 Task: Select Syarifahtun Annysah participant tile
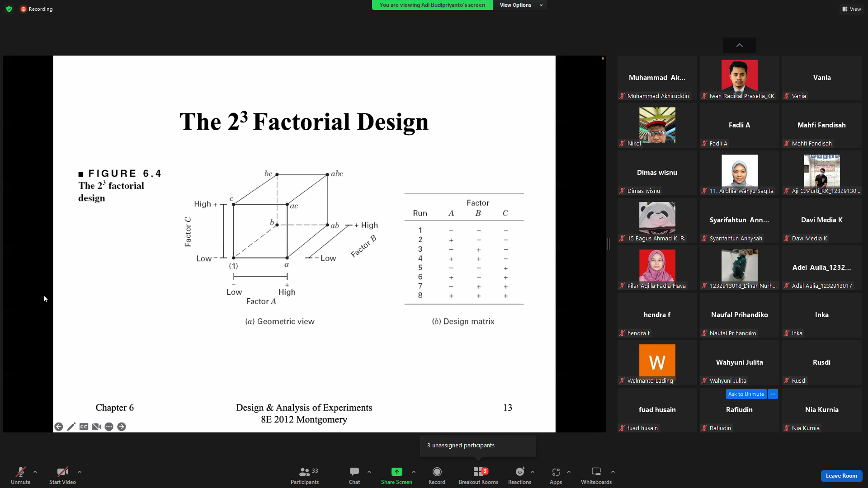tap(740, 221)
